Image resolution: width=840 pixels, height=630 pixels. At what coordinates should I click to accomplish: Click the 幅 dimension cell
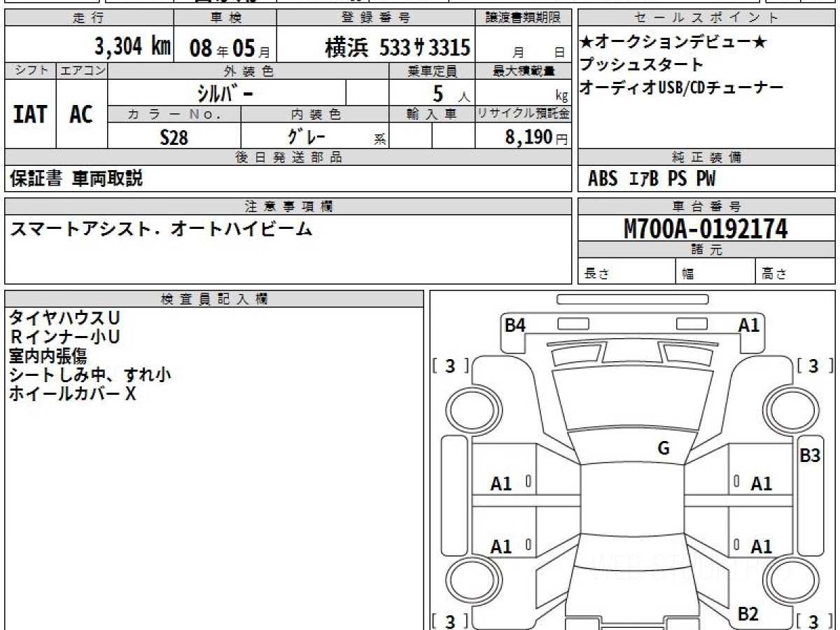tap(715, 272)
